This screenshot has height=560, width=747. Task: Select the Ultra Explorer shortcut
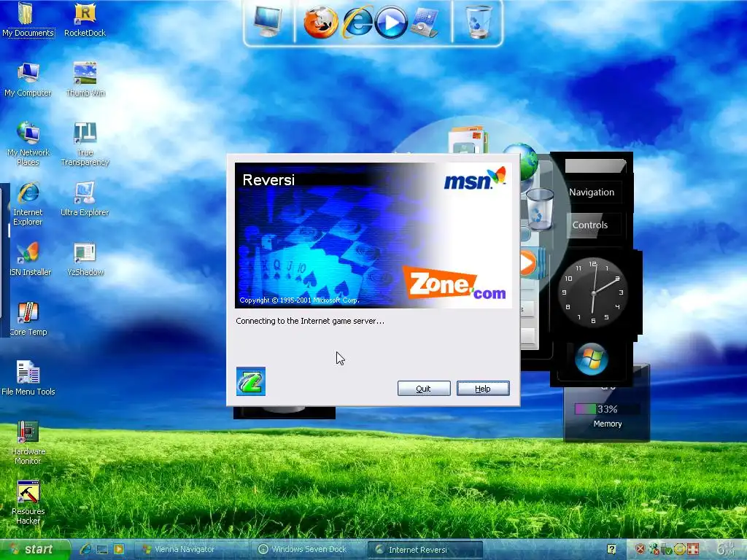point(85,198)
